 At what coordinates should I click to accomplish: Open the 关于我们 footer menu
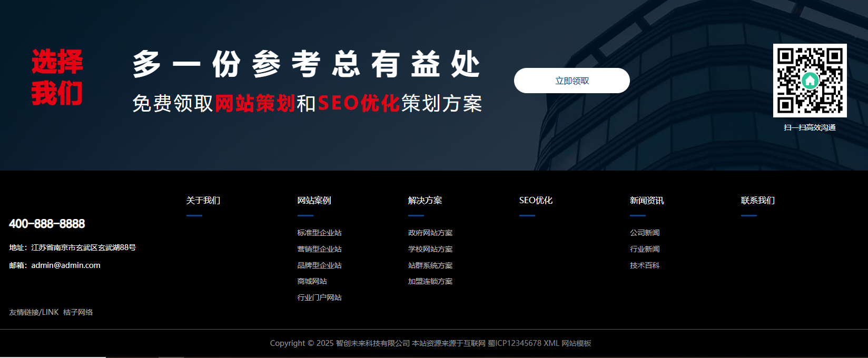pos(203,201)
